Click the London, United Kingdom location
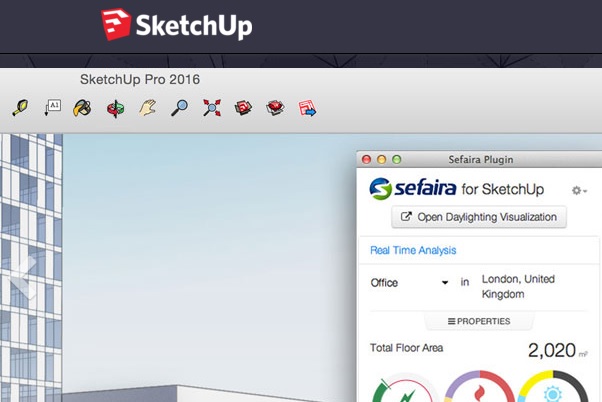602x402 pixels. (x=518, y=286)
